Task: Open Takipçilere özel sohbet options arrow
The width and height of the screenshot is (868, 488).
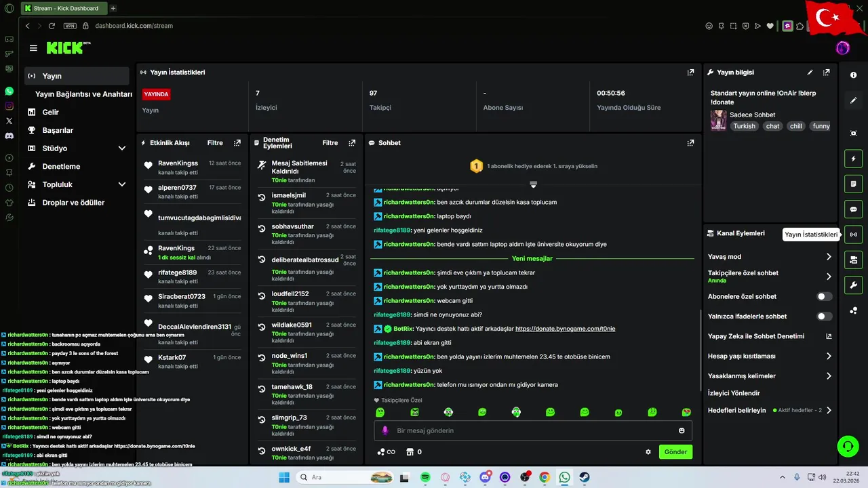Action: coord(829,277)
